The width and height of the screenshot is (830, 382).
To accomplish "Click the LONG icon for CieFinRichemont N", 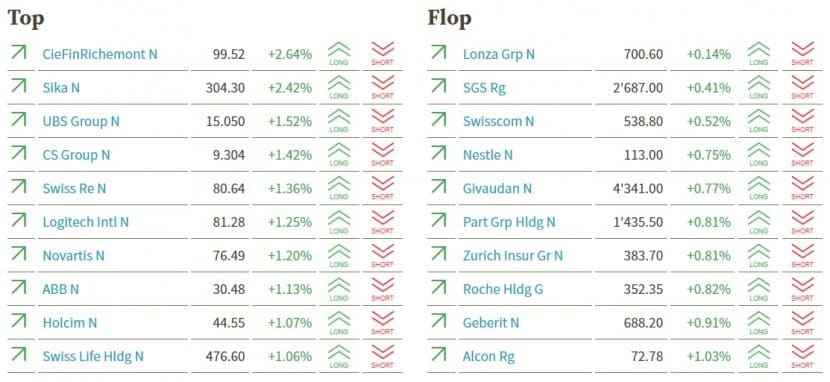I will tap(339, 54).
